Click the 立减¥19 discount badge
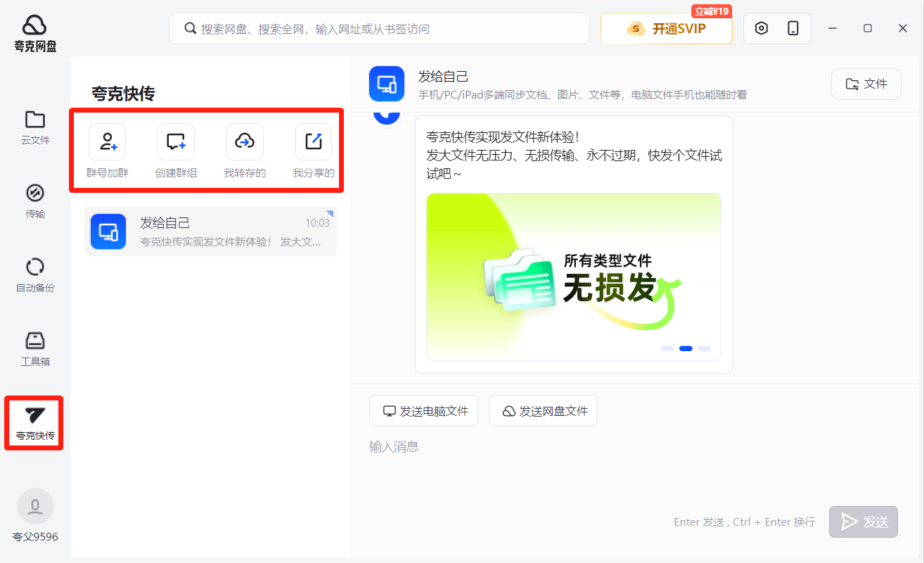924x563 pixels. click(712, 11)
